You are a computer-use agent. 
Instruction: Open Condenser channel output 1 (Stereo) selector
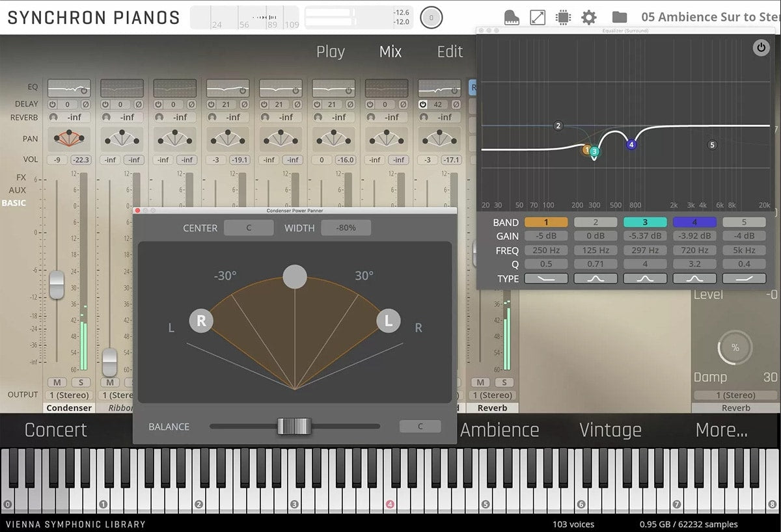coord(70,395)
